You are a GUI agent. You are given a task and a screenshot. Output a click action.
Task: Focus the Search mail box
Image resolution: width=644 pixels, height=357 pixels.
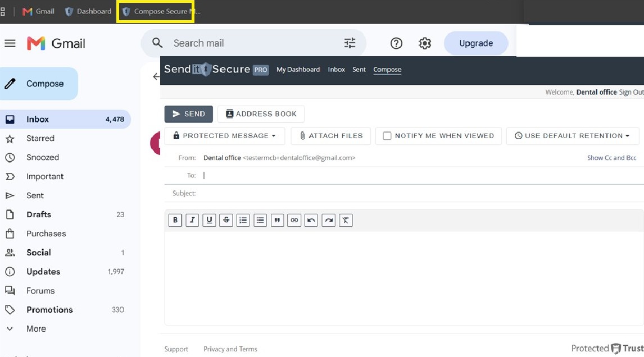tap(255, 43)
